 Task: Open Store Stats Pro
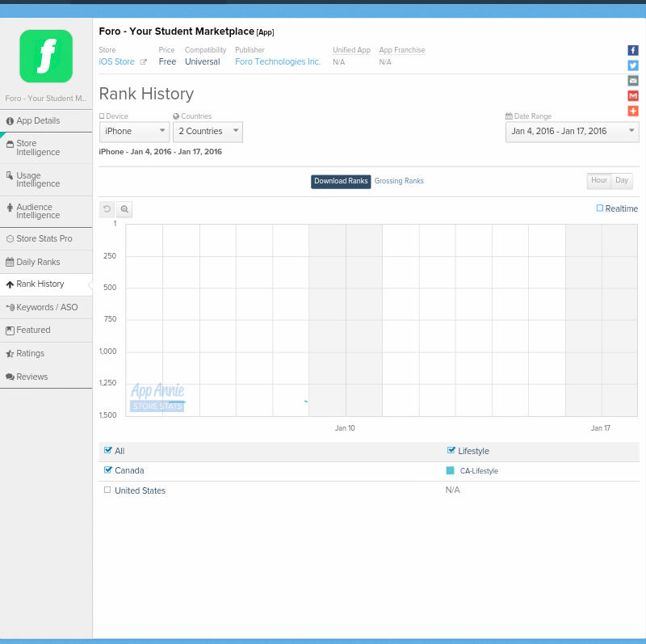pyautogui.click(x=46, y=238)
